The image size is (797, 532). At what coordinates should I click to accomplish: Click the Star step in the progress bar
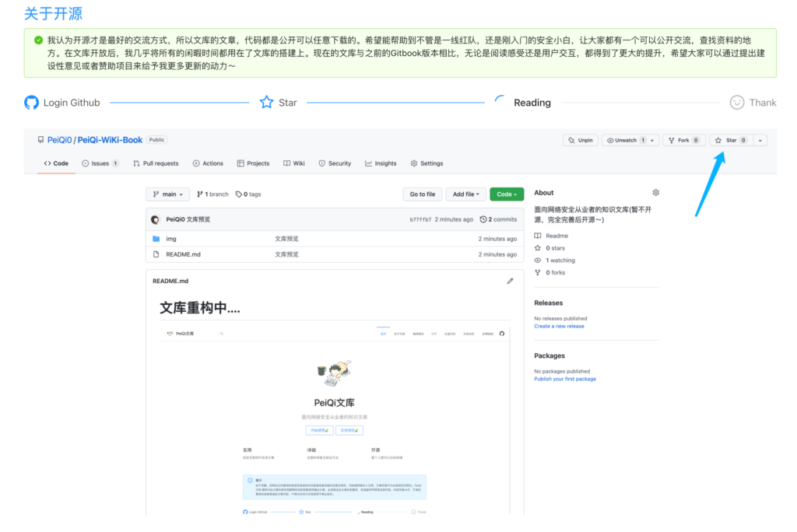tap(278, 102)
